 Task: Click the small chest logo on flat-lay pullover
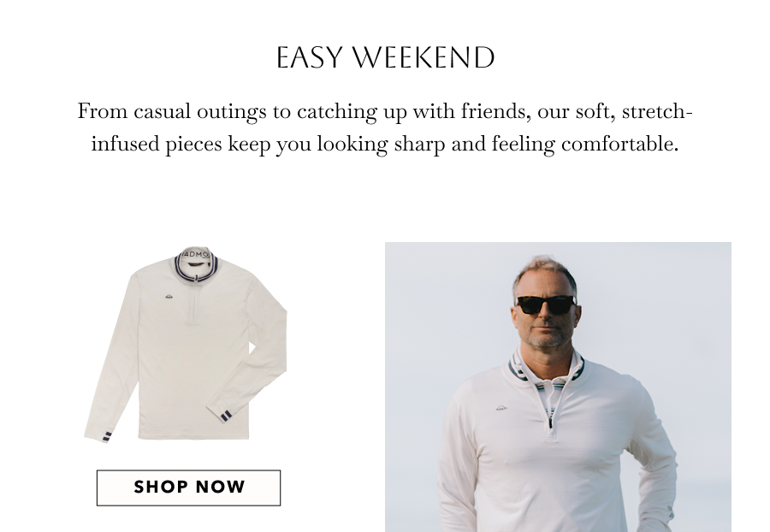tap(169, 296)
